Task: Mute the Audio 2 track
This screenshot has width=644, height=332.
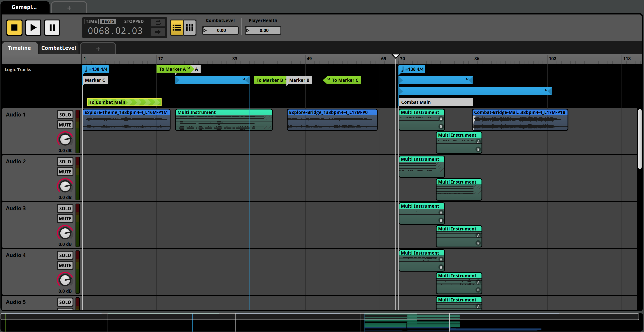Action: click(65, 172)
